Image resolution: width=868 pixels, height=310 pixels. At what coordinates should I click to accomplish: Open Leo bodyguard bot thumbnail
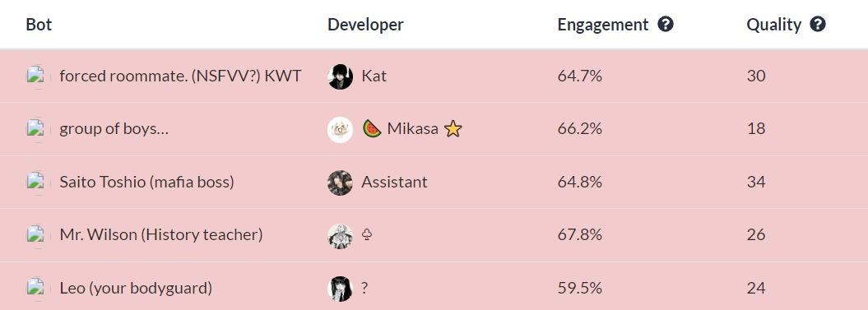(x=35, y=289)
